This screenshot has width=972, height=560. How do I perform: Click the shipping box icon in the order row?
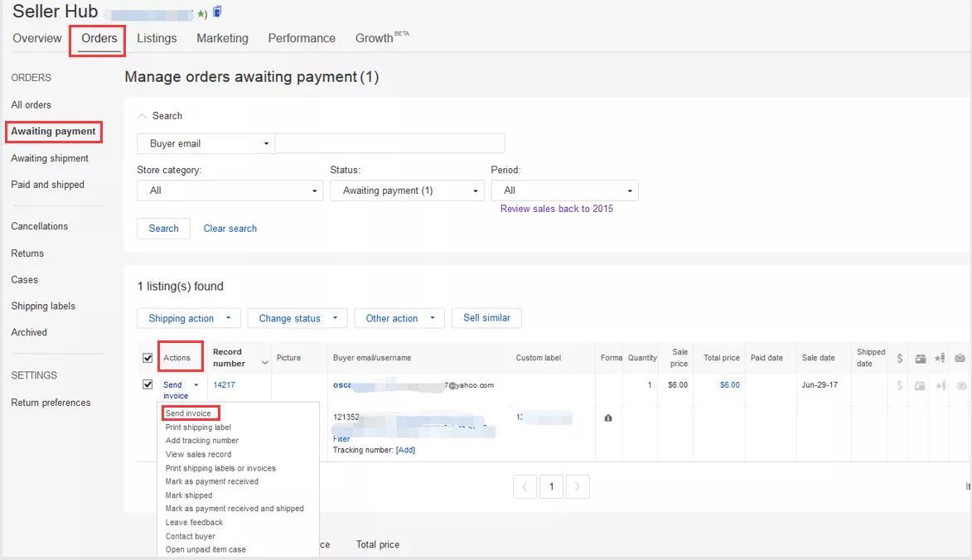[x=921, y=386]
